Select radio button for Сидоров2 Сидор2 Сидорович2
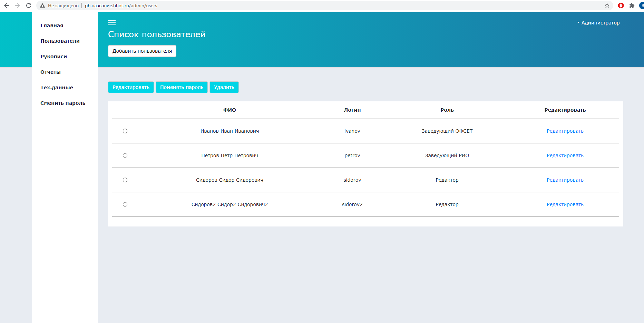This screenshot has width=644, height=323. coord(125,204)
